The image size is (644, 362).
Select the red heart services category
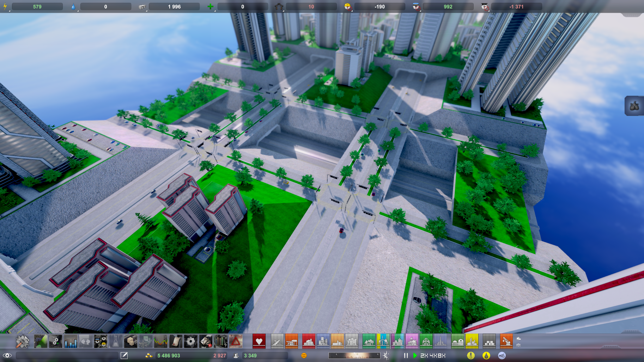click(259, 341)
